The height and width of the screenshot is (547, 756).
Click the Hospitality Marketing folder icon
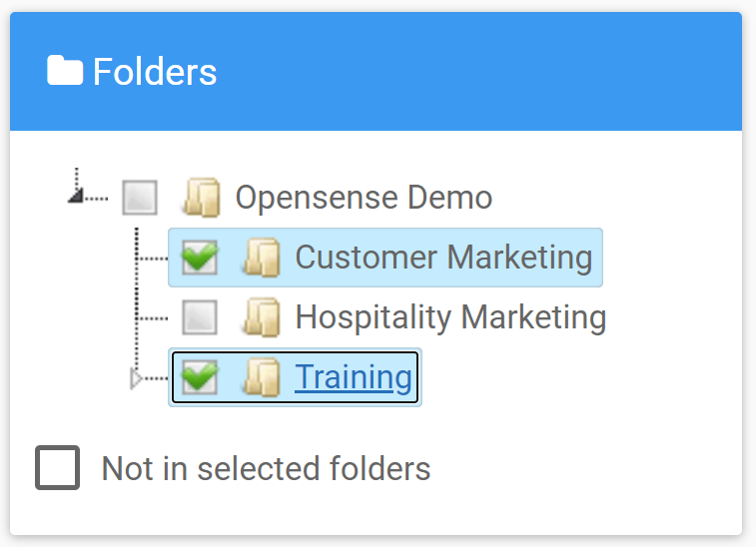262,317
